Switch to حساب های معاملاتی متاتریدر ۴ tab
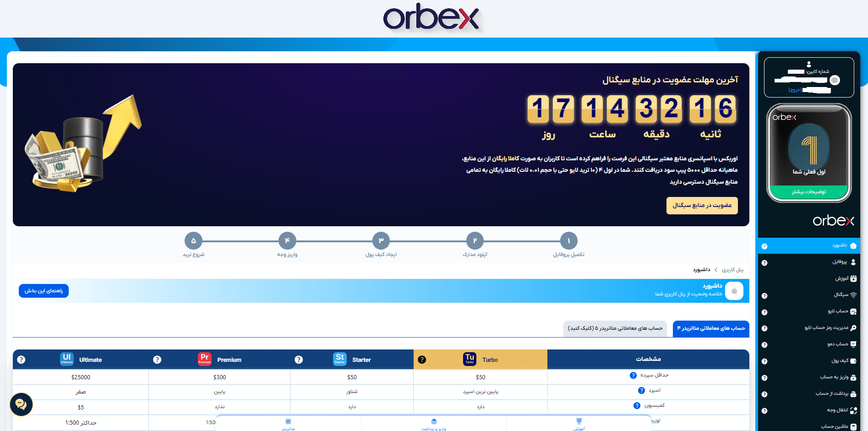 711,329
